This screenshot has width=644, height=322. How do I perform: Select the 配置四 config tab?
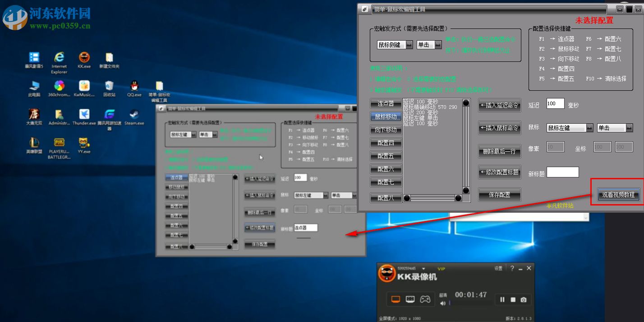tap(386, 143)
